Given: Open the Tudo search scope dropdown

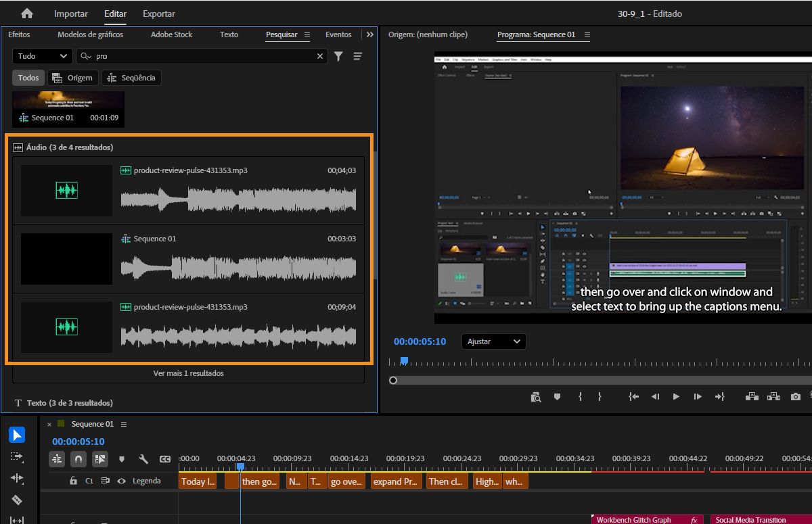Looking at the screenshot, I should point(42,56).
